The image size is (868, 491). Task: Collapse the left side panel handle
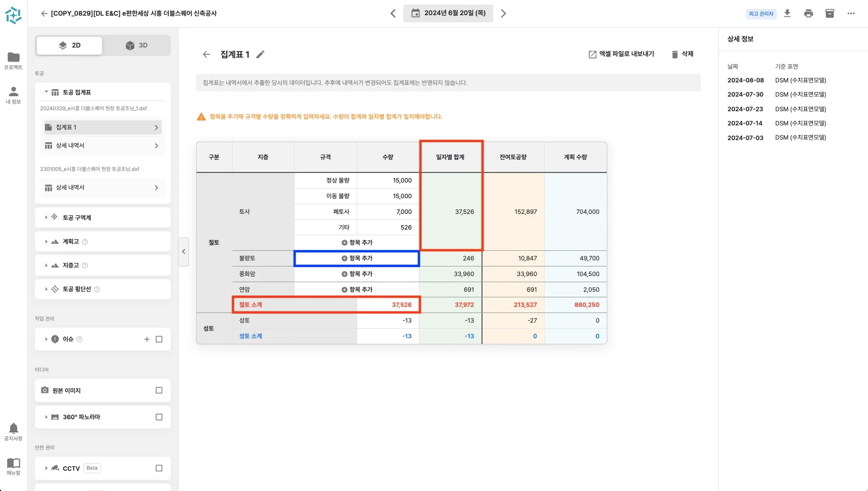(183, 252)
